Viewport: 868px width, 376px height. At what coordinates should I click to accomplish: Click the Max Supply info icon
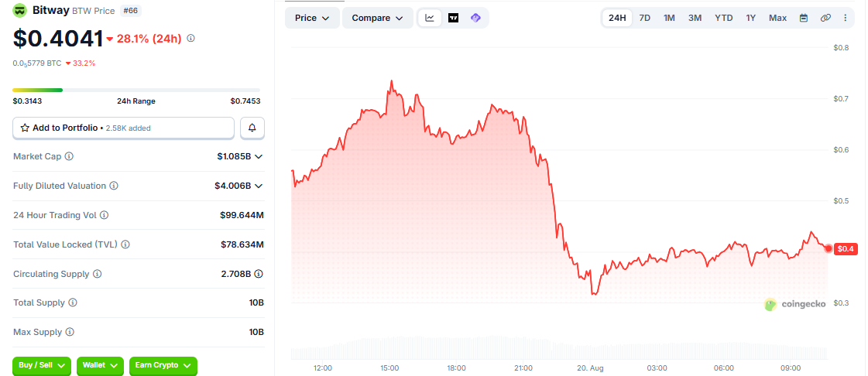pos(70,333)
